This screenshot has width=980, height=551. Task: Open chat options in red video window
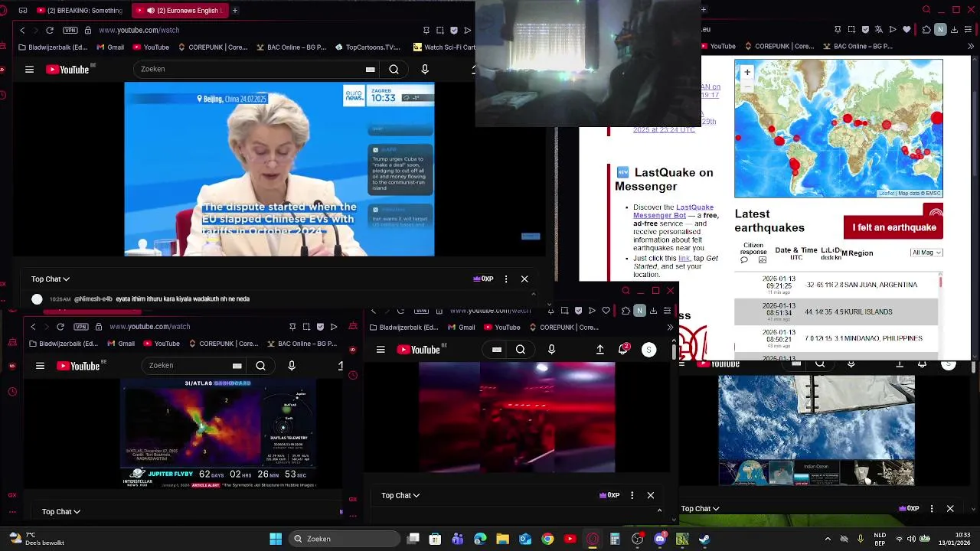[632, 496]
